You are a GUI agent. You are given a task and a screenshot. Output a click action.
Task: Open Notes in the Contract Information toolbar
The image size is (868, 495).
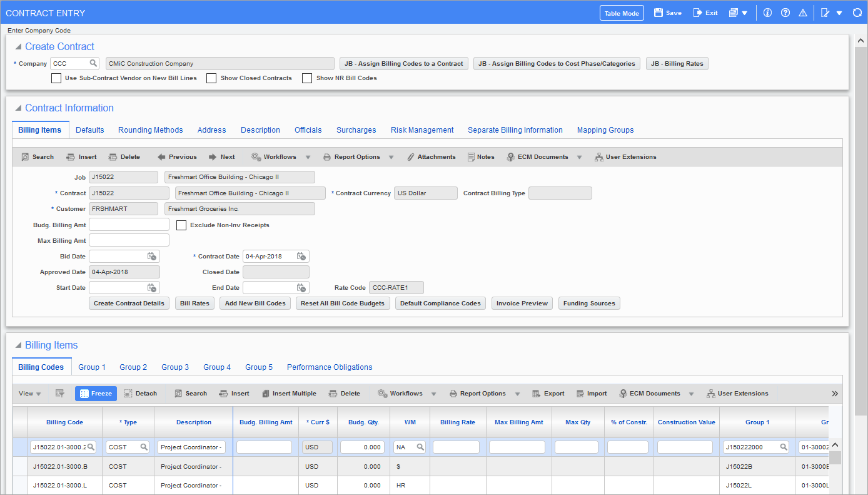tap(481, 157)
